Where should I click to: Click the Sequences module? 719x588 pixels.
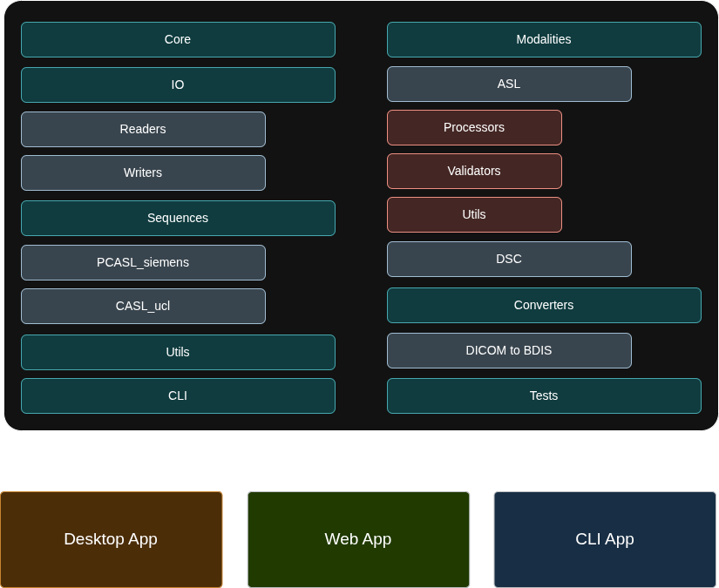click(178, 218)
